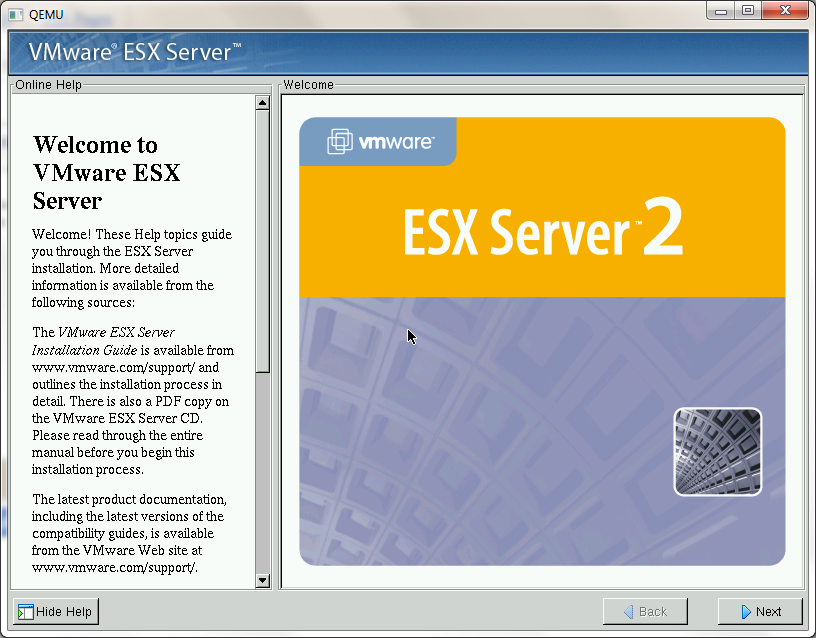Maximize the QEMU window

click(747, 10)
